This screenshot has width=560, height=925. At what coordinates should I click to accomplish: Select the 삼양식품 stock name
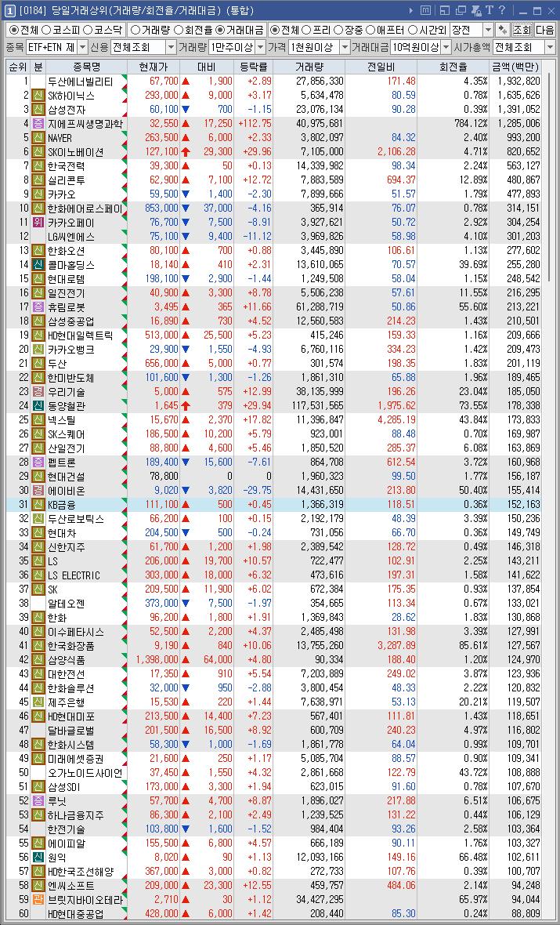[x=67, y=659]
